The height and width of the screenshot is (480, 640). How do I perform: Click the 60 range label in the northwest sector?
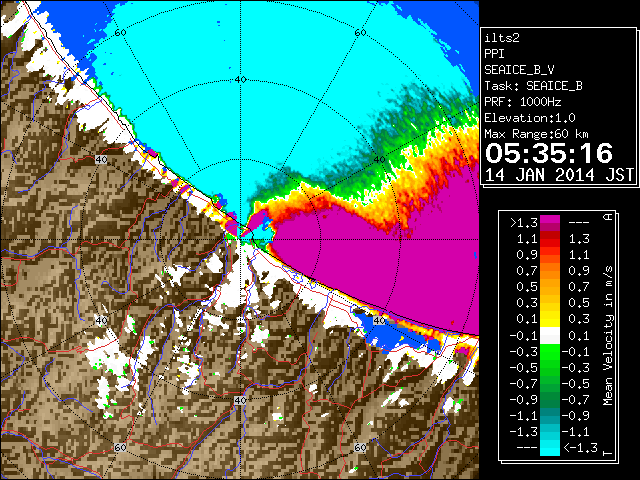[x=120, y=33]
